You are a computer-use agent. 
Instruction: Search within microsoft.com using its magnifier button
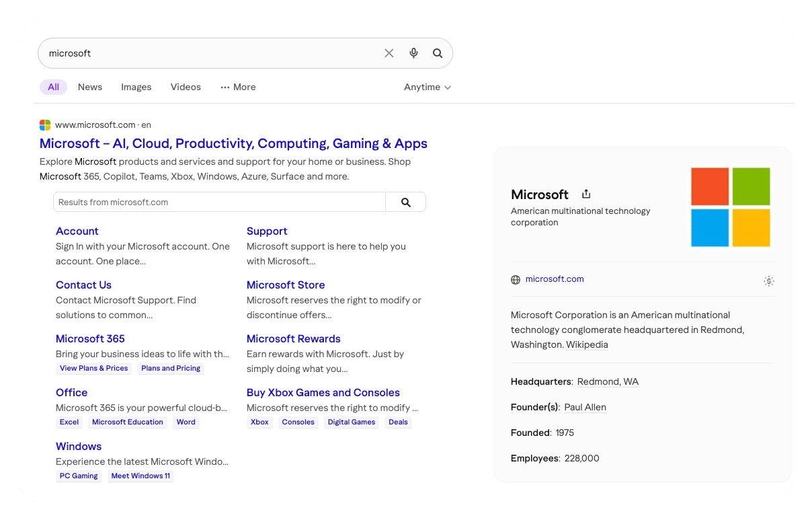point(405,202)
